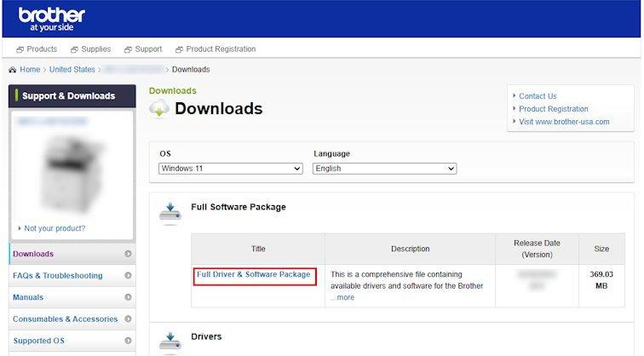Click the Drivers section download icon
Viewport: 644px width, 356px height.
click(170, 342)
